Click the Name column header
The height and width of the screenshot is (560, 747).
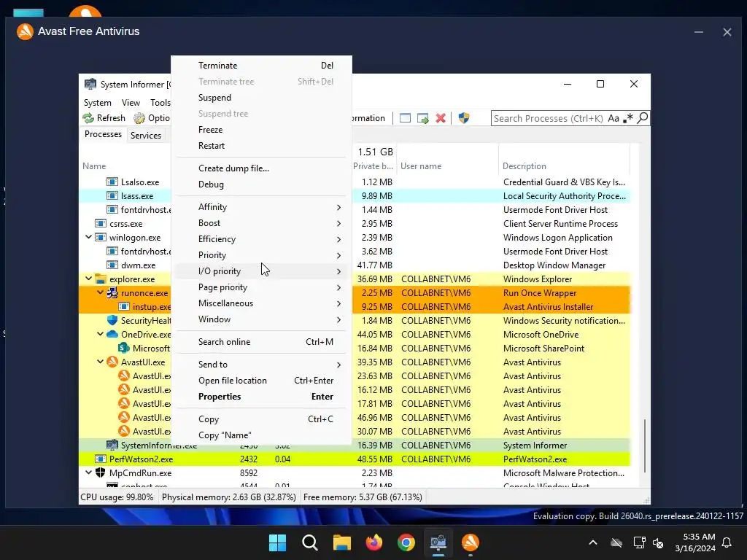click(x=94, y=166)
